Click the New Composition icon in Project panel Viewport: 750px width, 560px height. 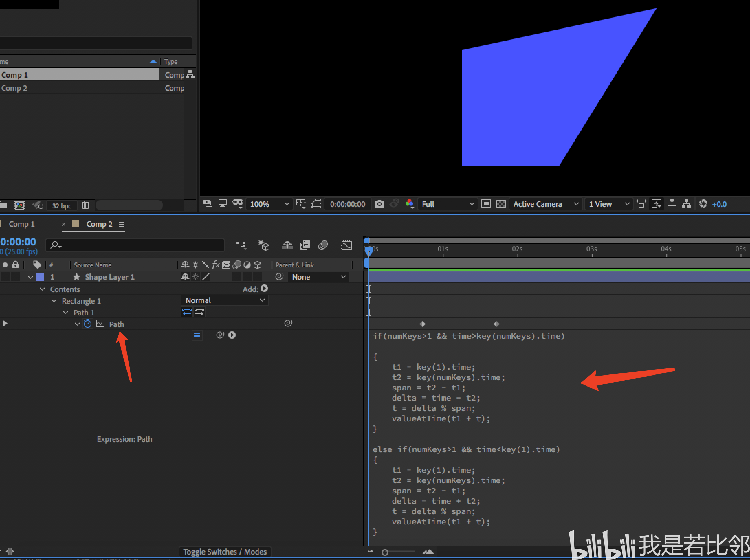click(x=20, y=205)
